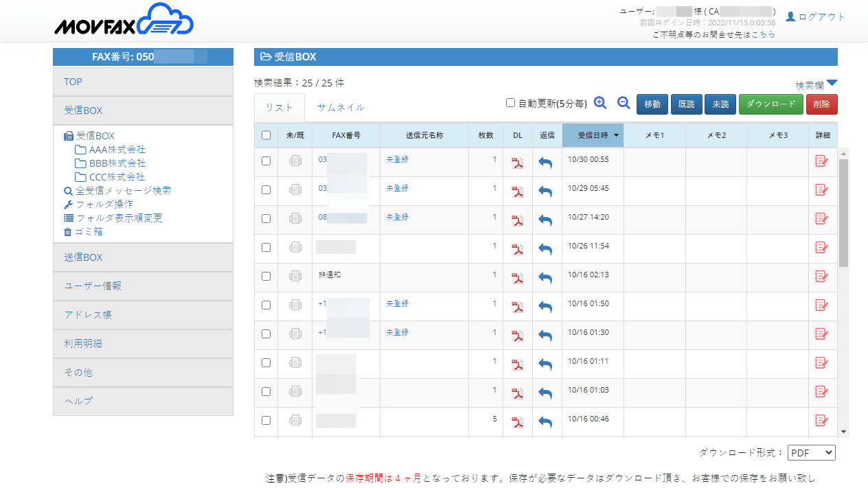
Task: Toggle the select-all checkbox in table header
Action: [x=266, y=136]
